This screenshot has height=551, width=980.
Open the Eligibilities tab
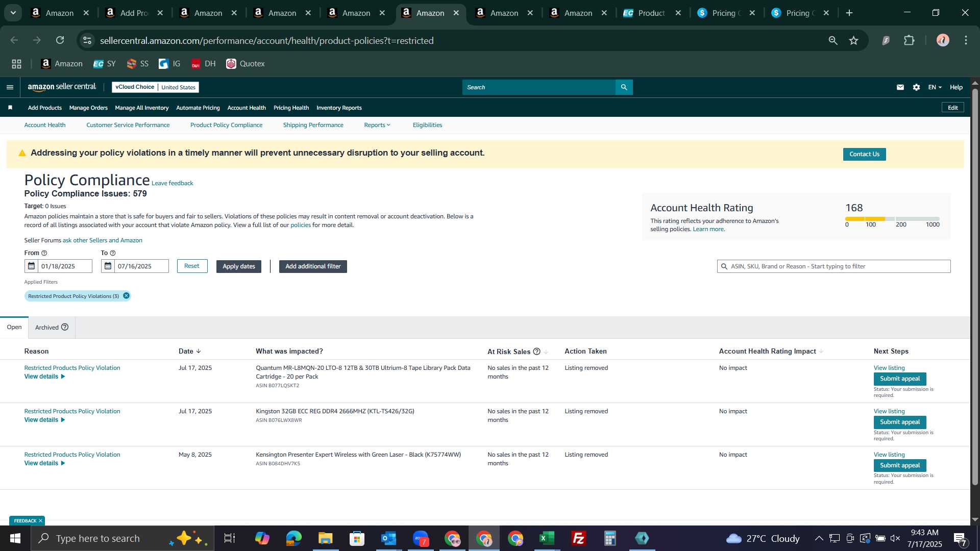click(x=427, y=125)
